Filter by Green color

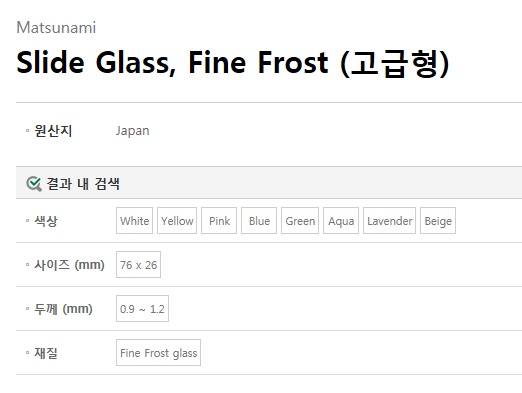300,221
